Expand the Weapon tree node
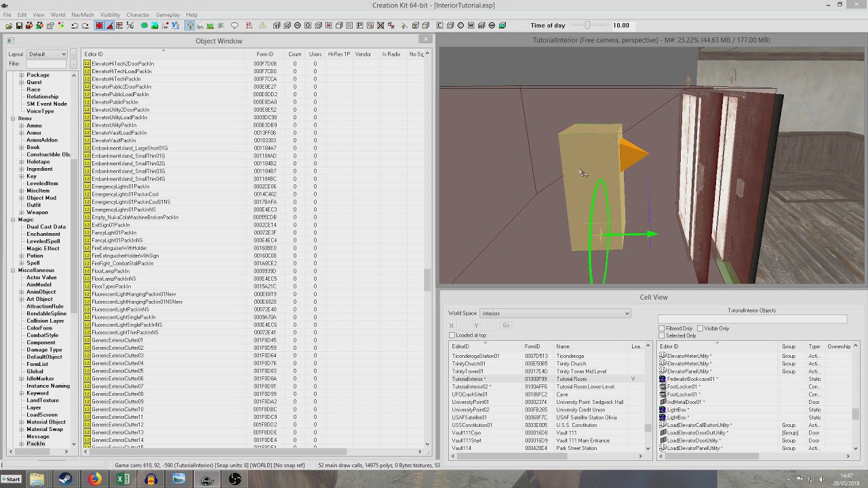 point(21,213)
